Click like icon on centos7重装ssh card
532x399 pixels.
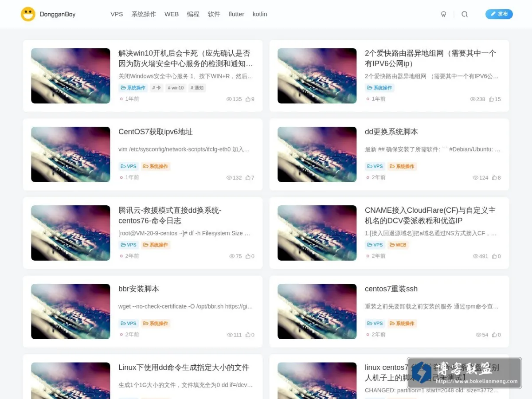[x=494, y=335]
